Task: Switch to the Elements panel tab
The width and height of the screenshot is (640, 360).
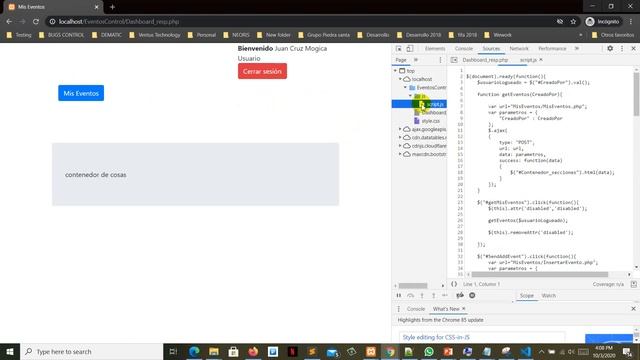Action: pos(435,49)
